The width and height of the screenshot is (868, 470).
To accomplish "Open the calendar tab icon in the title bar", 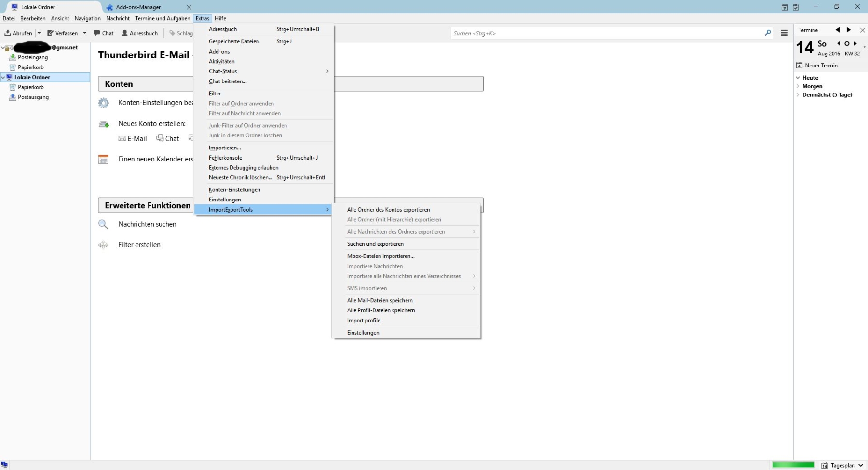I will click(x=785, y=7).
